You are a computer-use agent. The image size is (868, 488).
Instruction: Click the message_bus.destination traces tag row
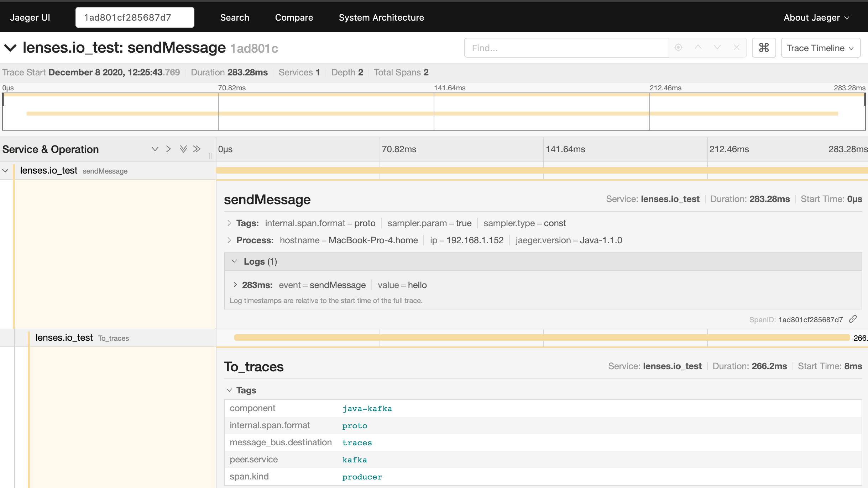tap(543, 442)
